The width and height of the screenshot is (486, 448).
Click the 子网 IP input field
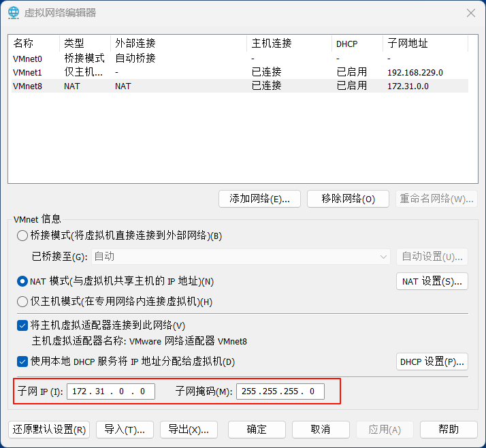(111, 391)
